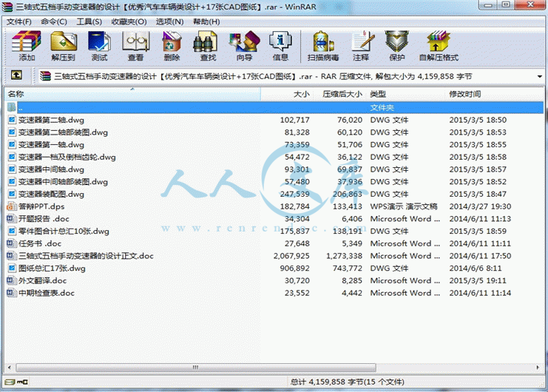Open the 选项(N) menu
Screen dimensions: 548x392
pos(169,21)
